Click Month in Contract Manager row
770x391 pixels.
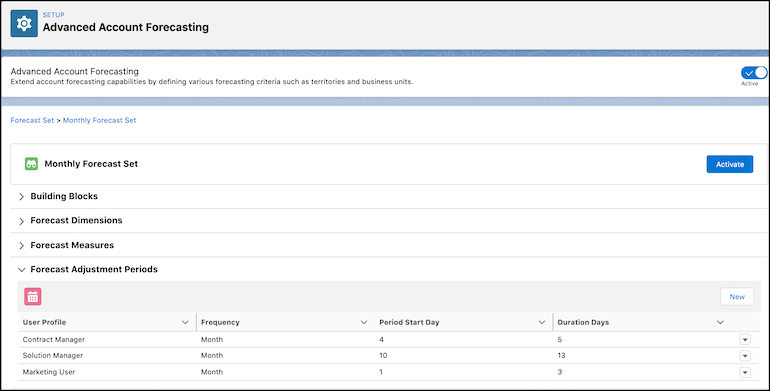pyautogui.click(x=212, y=340)
